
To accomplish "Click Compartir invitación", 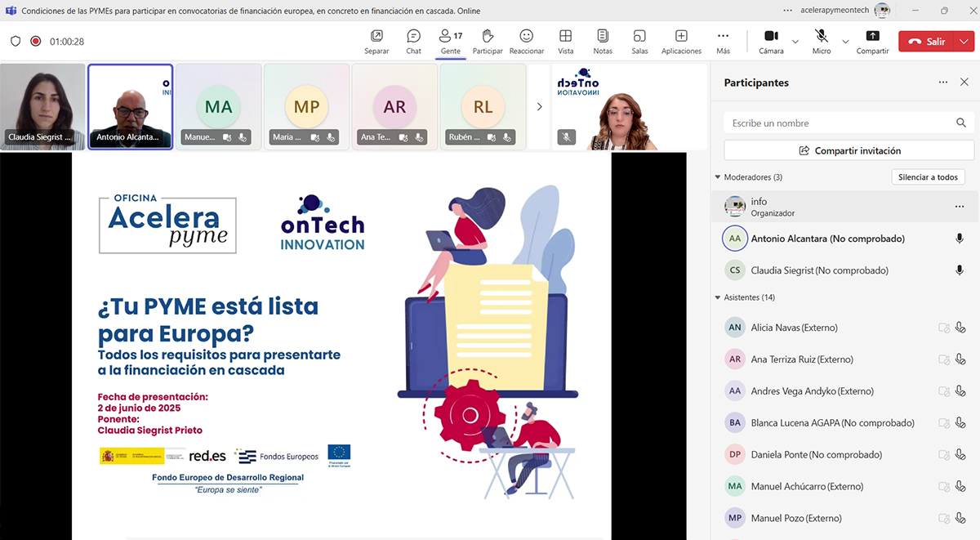I will [x=848, y=150].
